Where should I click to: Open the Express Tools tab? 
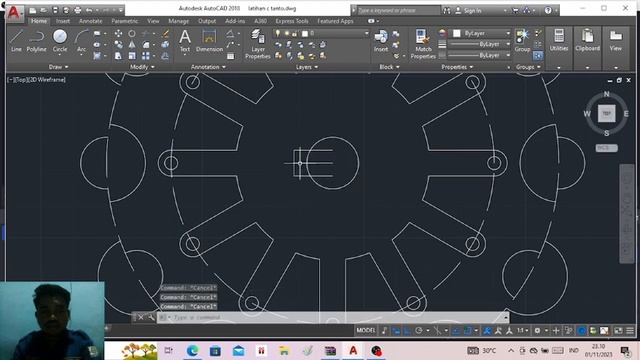point(292,21)
